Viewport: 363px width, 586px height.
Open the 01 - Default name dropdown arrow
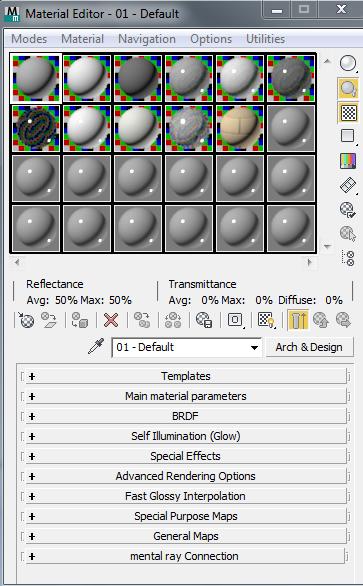coord(254,348)
